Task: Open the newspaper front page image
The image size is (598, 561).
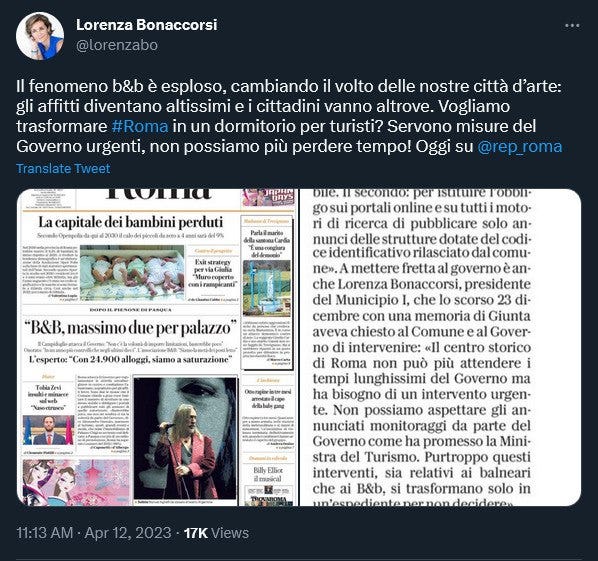Action: point(157,347)
